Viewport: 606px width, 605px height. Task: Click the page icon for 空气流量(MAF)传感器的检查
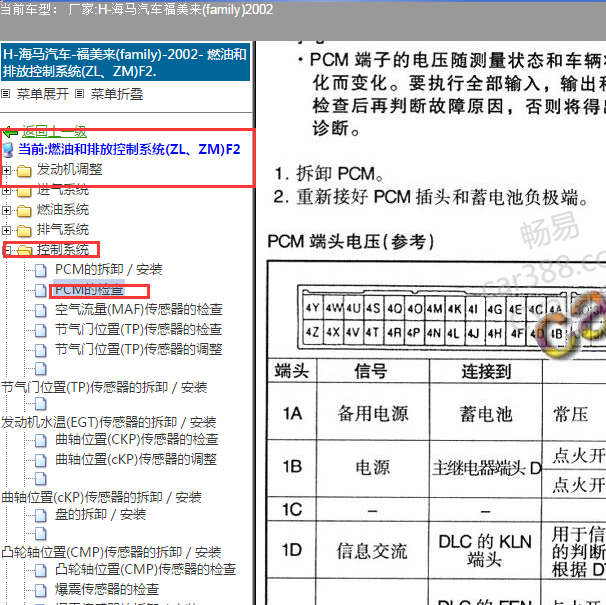[41, 310]
